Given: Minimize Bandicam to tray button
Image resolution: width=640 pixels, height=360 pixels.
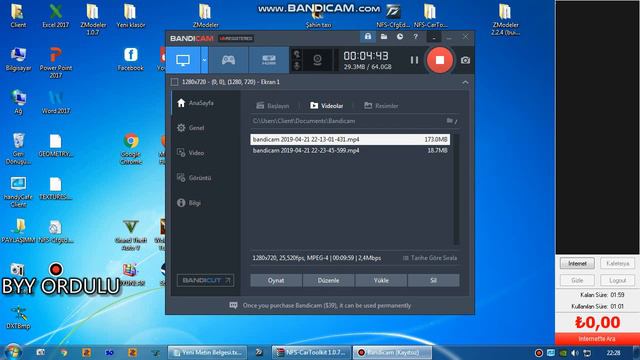Looking at the screenshot, I should tap(434, 37).
